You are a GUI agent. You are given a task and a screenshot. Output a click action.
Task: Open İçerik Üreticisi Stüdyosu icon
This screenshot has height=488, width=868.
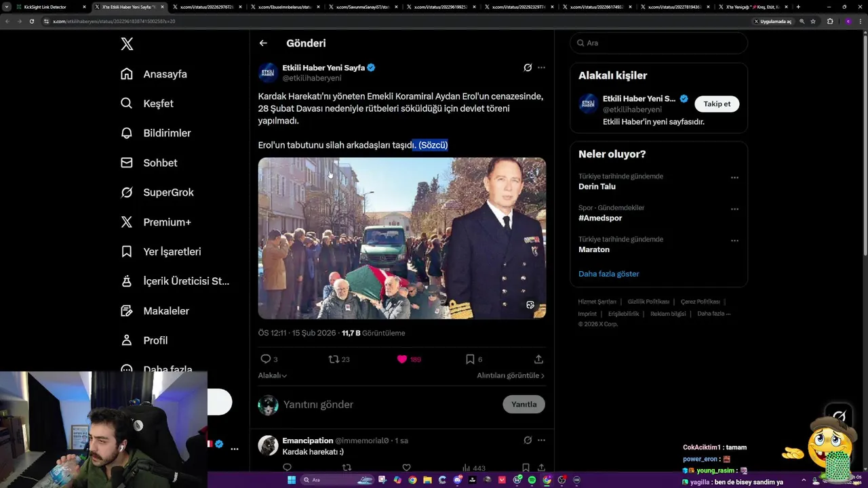[127, 281]
